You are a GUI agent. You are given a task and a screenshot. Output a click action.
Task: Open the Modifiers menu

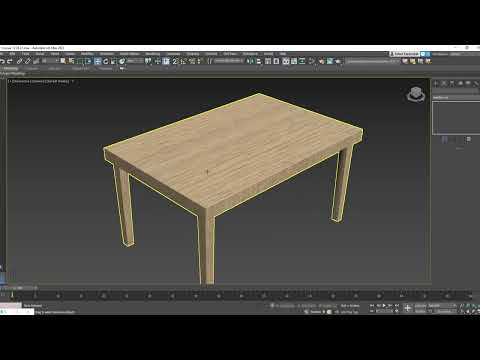87,54
